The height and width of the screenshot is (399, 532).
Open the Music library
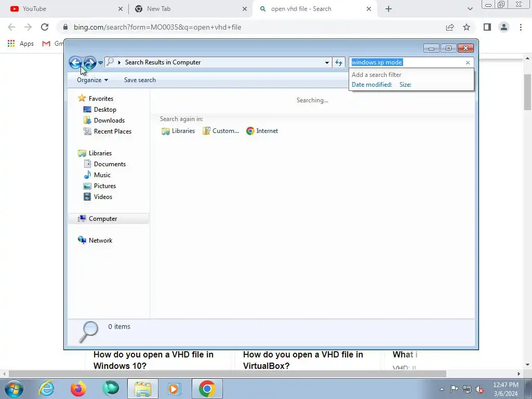[x=102, y=175]
